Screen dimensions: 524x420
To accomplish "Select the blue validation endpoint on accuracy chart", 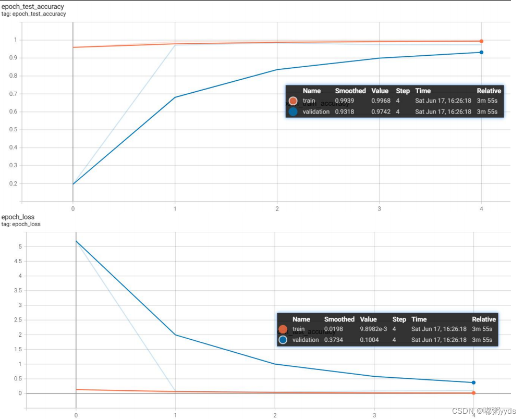I will click(481, 53).
